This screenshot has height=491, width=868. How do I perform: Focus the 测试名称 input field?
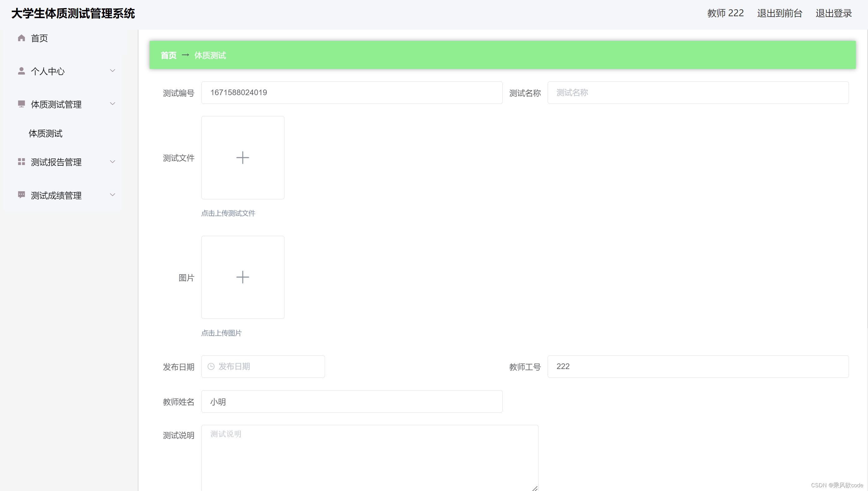pos(698,93)
